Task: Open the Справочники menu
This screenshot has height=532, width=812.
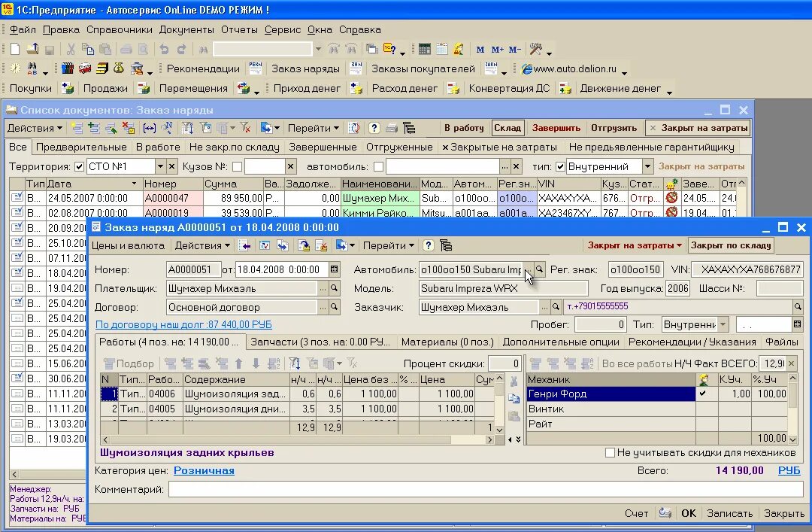Action: (119, 29)
